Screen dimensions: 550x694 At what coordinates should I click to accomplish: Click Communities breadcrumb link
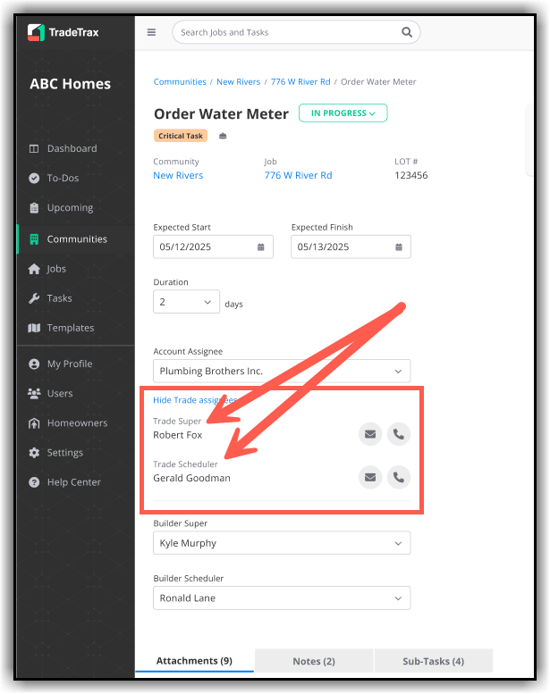180,82
